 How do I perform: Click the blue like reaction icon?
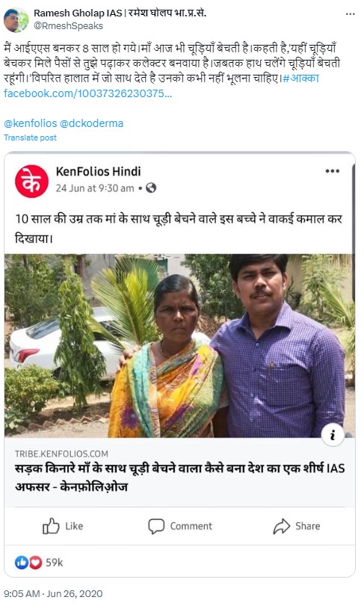pyautogui.click(x=22, y=563)
